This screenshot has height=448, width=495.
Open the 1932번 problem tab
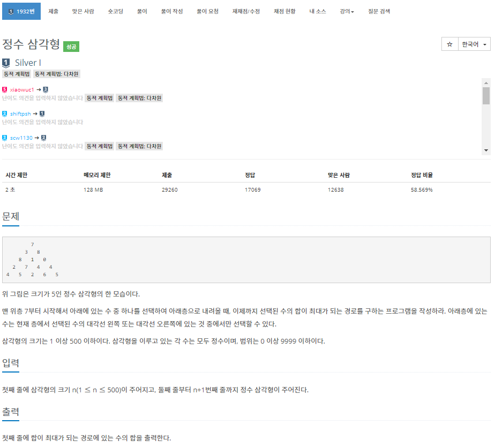tap(21, 11)
